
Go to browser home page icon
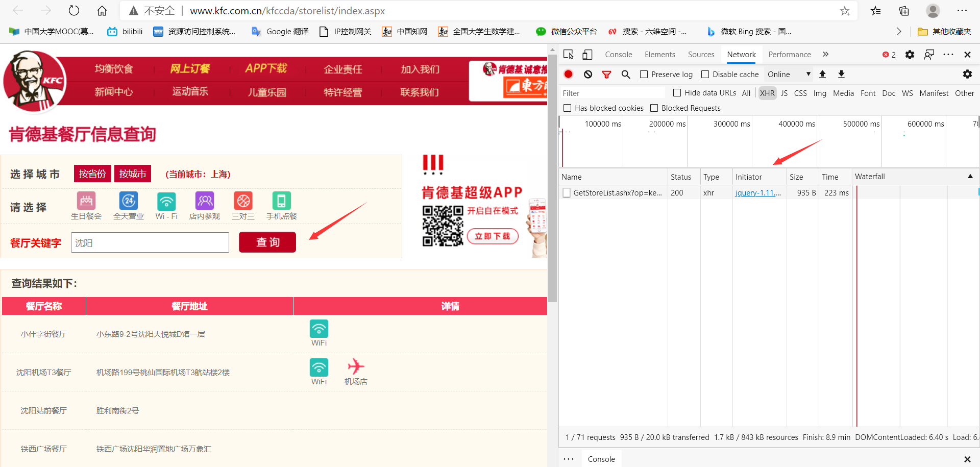(x=102, y=11)
